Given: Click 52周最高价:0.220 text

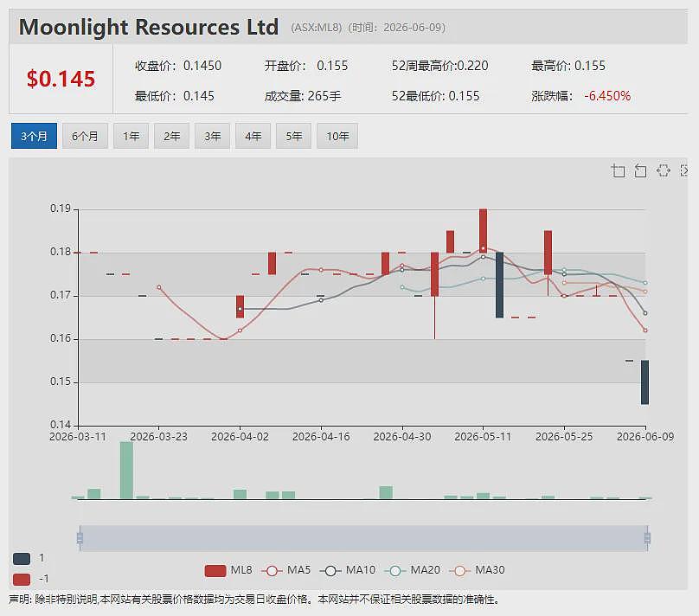Looking at the screenshot, I should tap(440, 66).
